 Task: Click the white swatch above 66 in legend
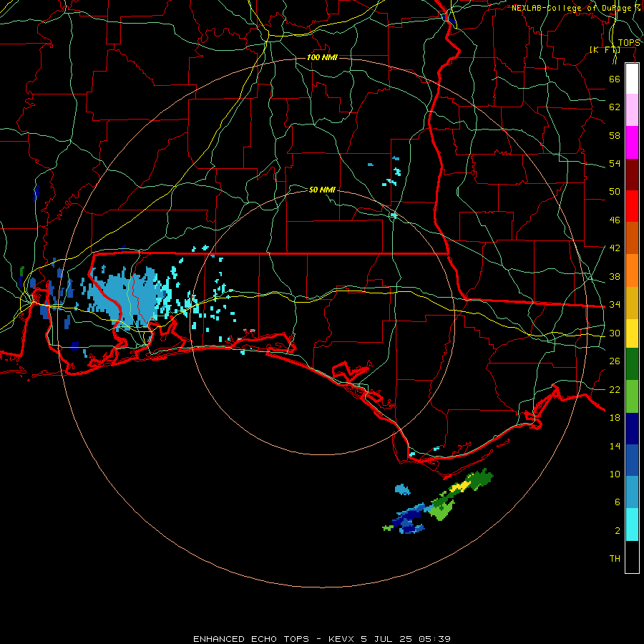coord(632,79)
